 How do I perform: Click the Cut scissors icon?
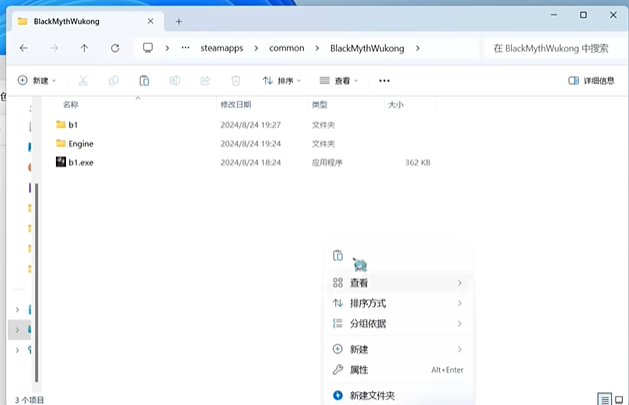pos(83,81)
